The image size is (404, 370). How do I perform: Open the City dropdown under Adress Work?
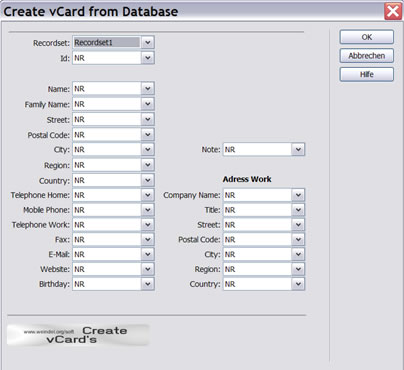pyautogui.click(x=264, y=254)
